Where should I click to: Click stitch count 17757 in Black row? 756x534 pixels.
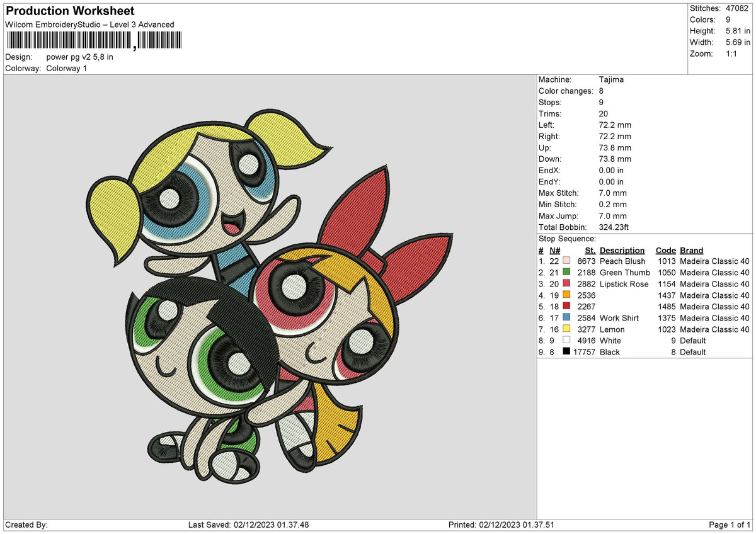tap(583, 352)
